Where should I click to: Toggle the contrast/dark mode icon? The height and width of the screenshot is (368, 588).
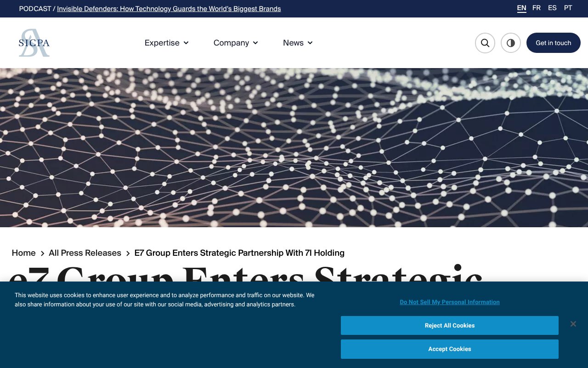(x=511, y=43)
